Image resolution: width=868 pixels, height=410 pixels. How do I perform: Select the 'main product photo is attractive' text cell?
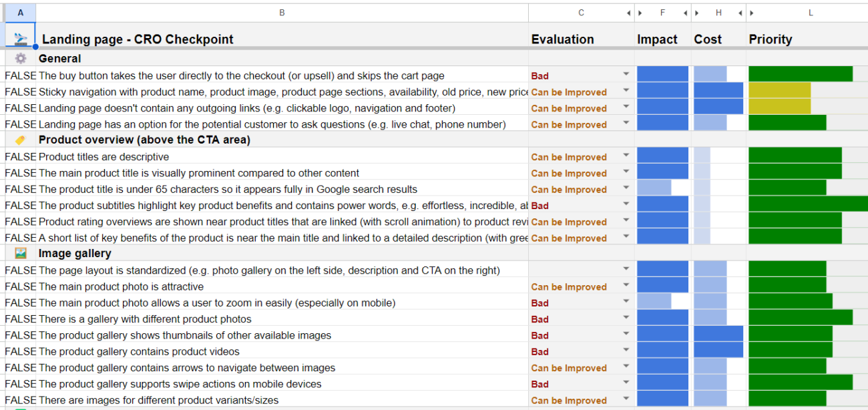(282, 286)
